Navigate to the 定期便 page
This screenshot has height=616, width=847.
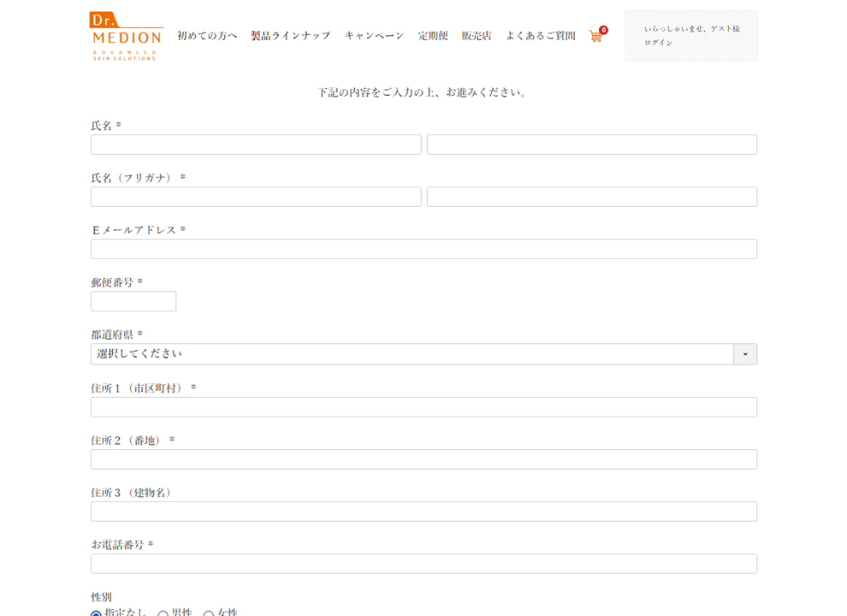433,36
